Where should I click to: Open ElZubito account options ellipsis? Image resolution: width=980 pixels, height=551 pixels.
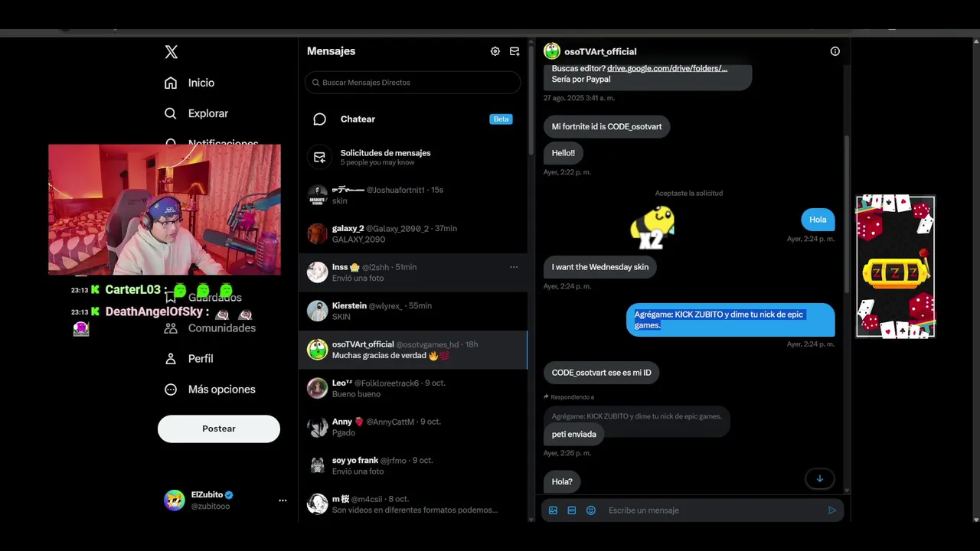click(x=283, y=500)
